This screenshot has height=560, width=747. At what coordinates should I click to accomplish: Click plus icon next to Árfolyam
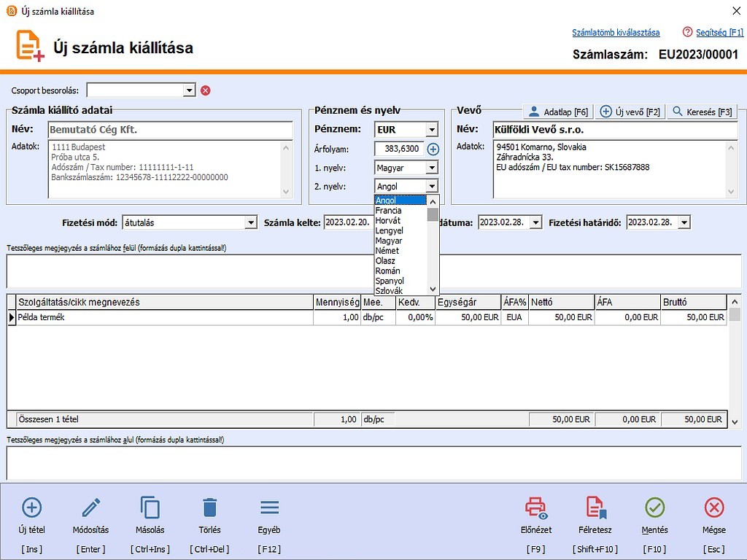433,149
